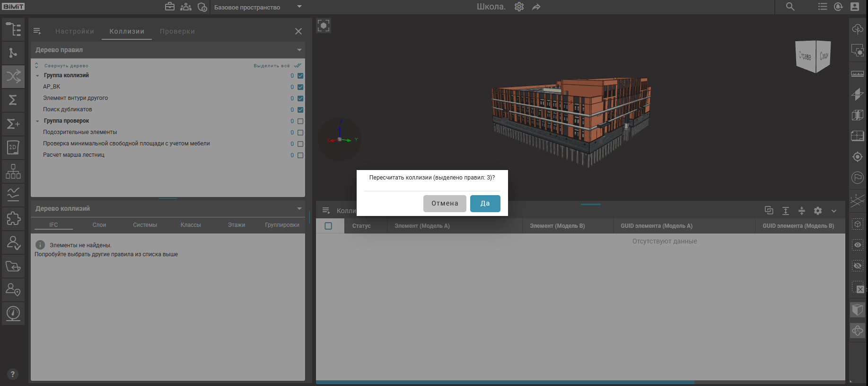Uncheck the AP_BK rule checkbox
The image size is (868, 386).
(300, 87)
